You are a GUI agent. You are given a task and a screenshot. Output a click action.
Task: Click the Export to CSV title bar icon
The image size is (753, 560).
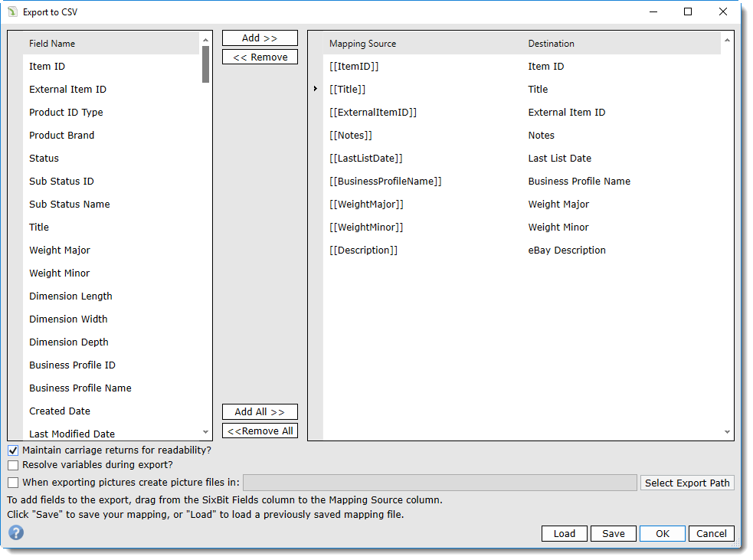pyautogui.click(x=14, y=12)
